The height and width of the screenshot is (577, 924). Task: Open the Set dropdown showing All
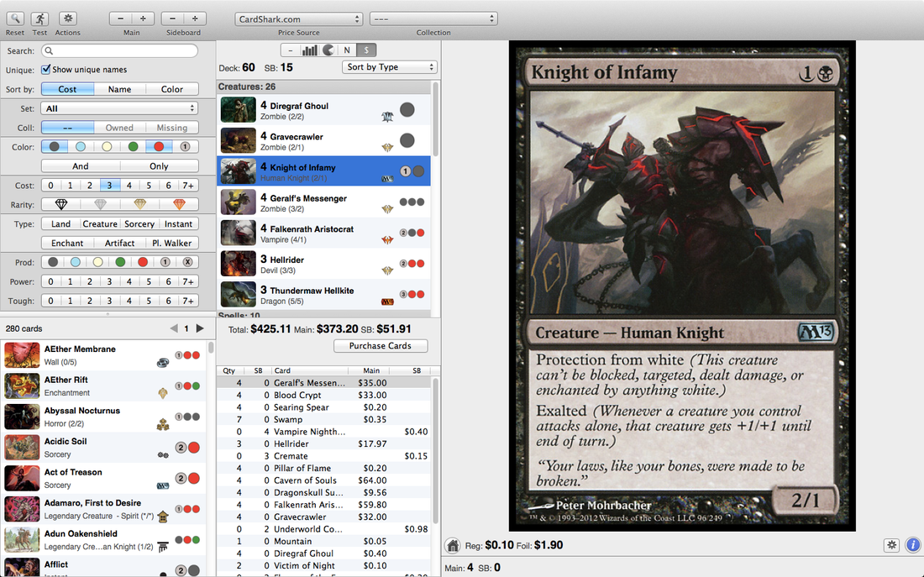(118, 108)
